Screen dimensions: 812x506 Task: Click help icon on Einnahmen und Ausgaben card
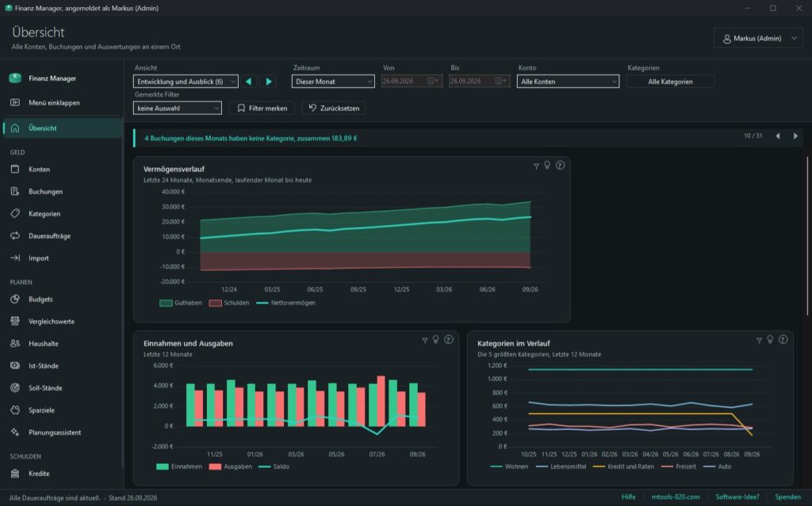(449, 339)
